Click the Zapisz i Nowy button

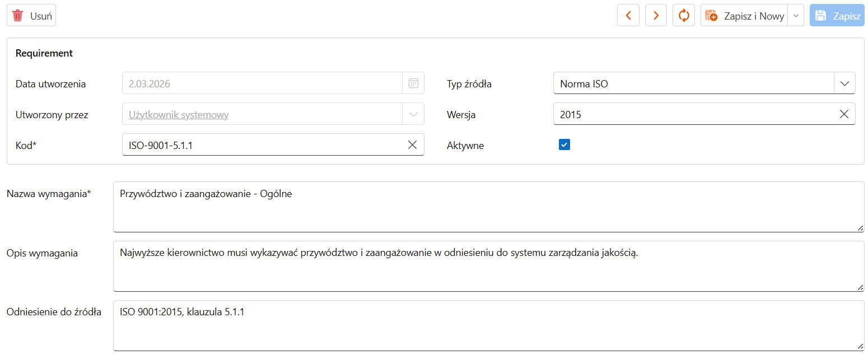click(x=744, y=16)
